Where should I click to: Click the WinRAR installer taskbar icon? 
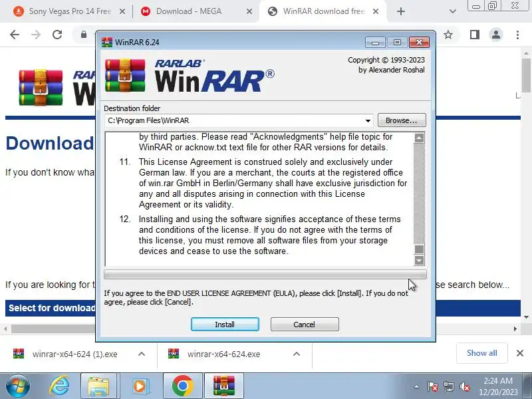[x=224, y=386]
